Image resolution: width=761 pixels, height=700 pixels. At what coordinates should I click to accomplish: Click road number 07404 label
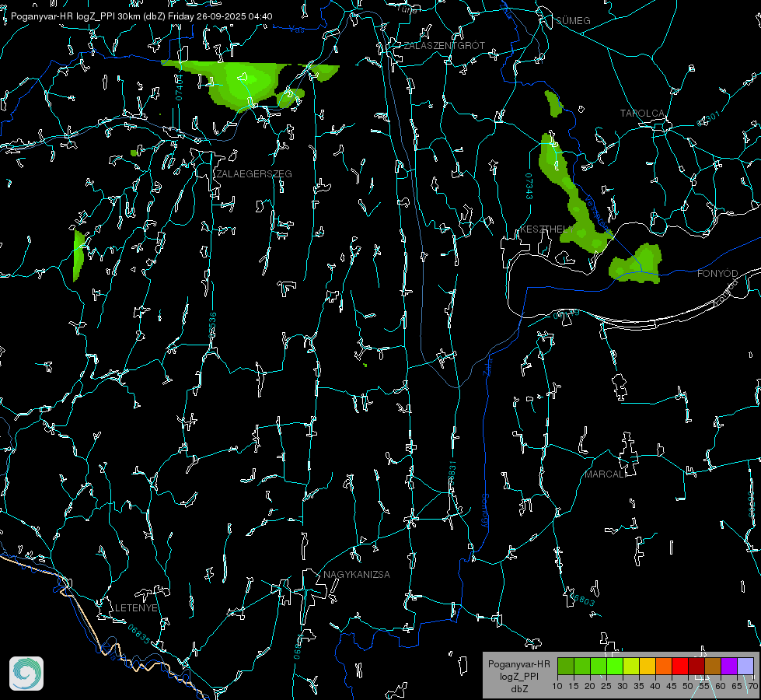(x=180, y=87)
